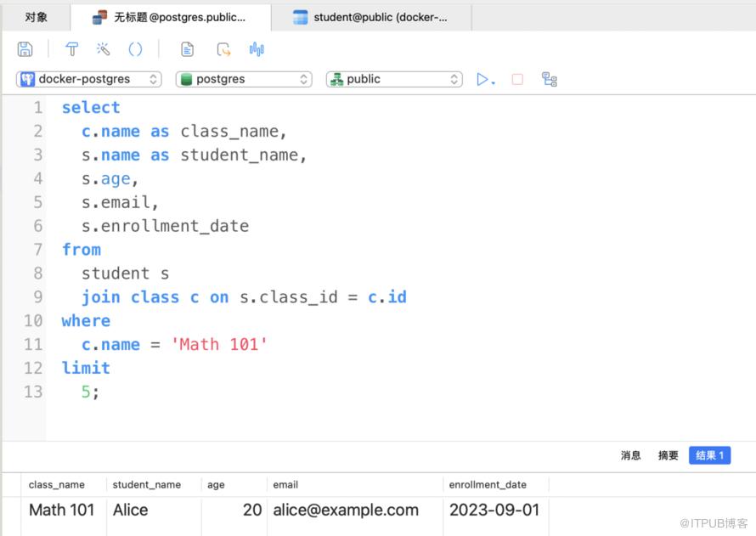Expand the docker-postgres connection dropdown
Image resolution: width=756 pixels, height=536 pixels.
[89, 79]
